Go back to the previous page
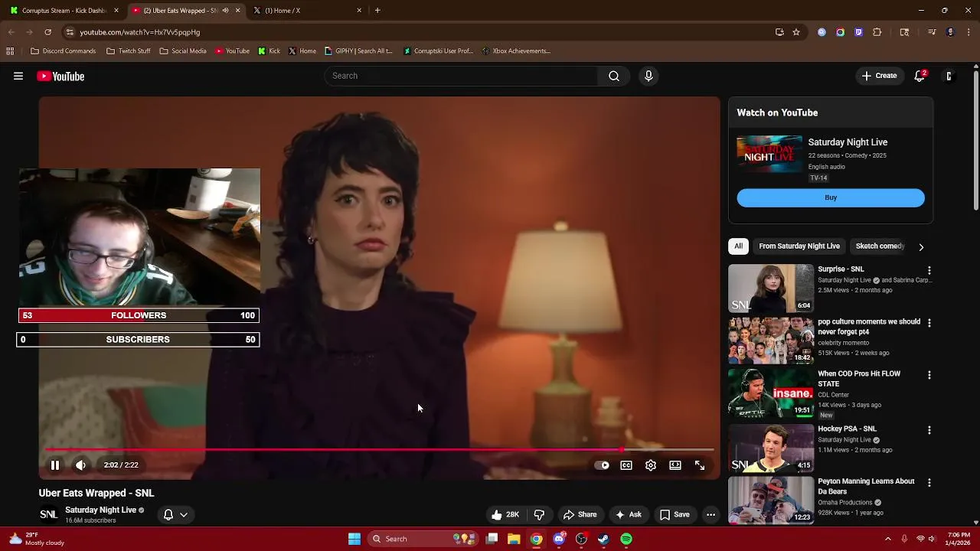980x551 pixels. coord(11,32)
